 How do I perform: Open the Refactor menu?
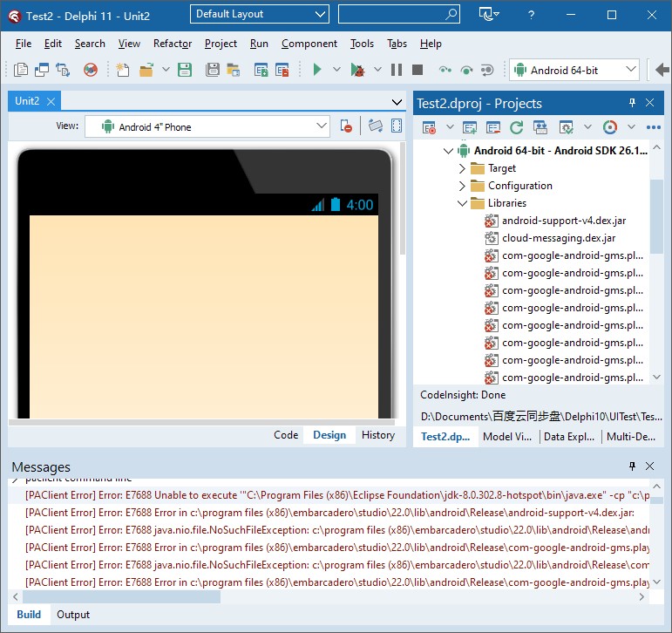pyautogui.click(x=173, y=44)
